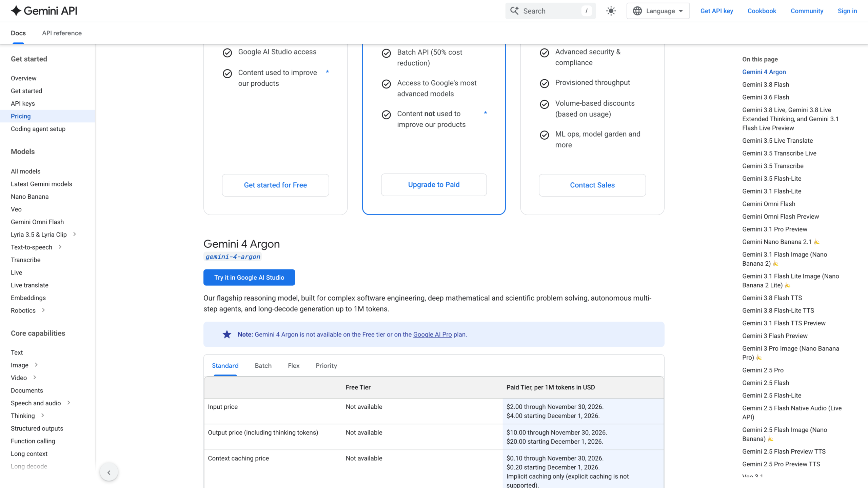Click the globe icon in Language selector
868x488 pixels.
(x=637, y=11)
